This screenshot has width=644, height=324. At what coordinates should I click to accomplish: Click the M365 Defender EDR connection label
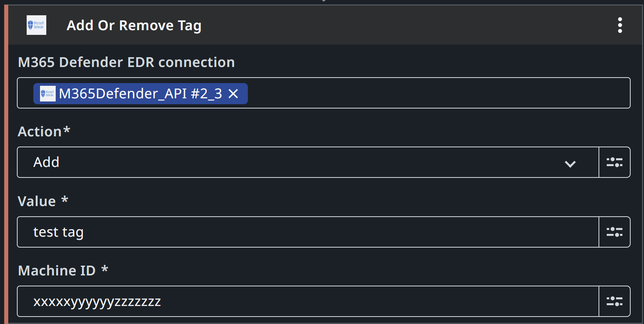click(126, 62)
